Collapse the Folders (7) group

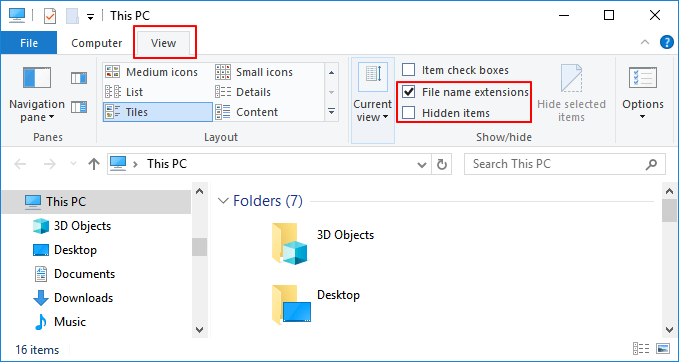(x=223, y=201)
